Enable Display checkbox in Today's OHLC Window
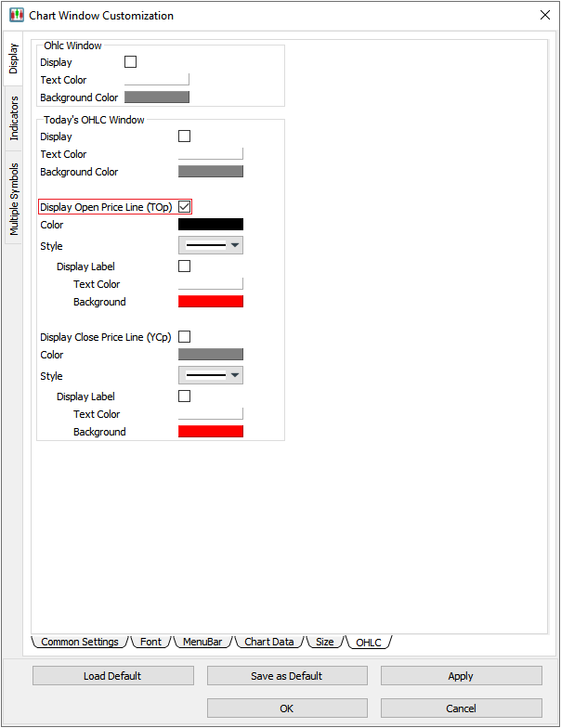This screenshot has width=561, height=728. point(184,136)
